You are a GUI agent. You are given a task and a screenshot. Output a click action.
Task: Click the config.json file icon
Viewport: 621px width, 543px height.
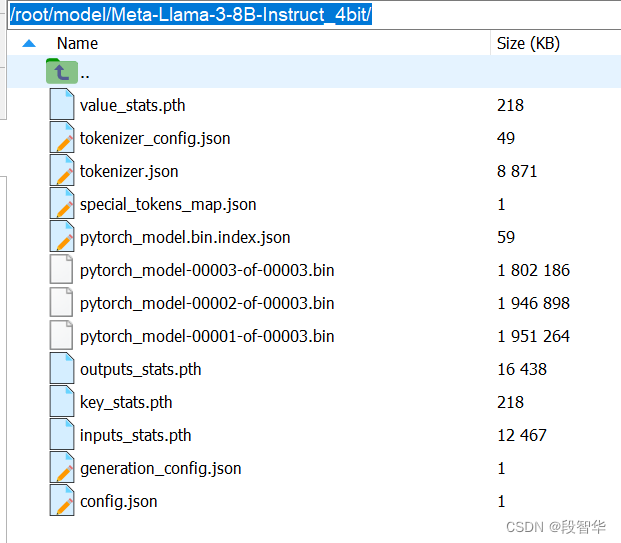pyautogui.click(x=62, y=501)
